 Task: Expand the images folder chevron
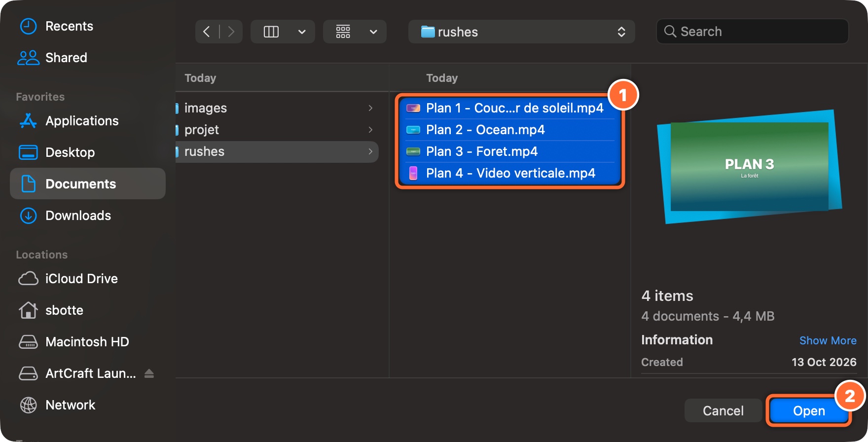(x=370, y=108)
